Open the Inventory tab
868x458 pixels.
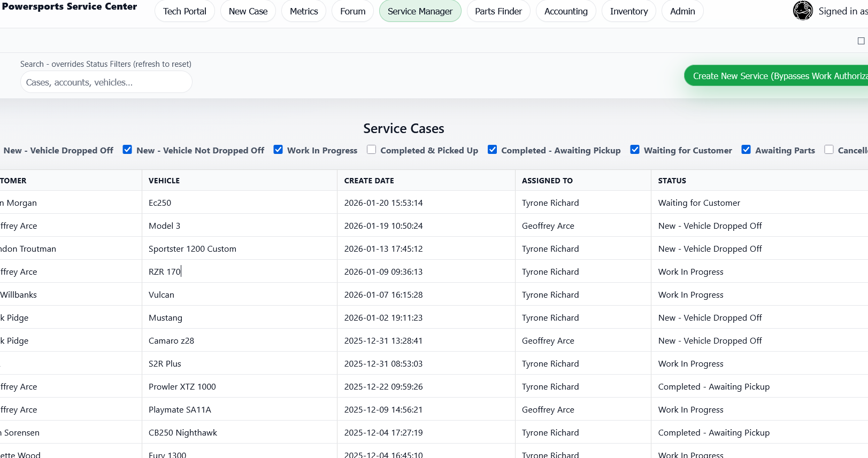pyautogui.click(x=629, y=11)
